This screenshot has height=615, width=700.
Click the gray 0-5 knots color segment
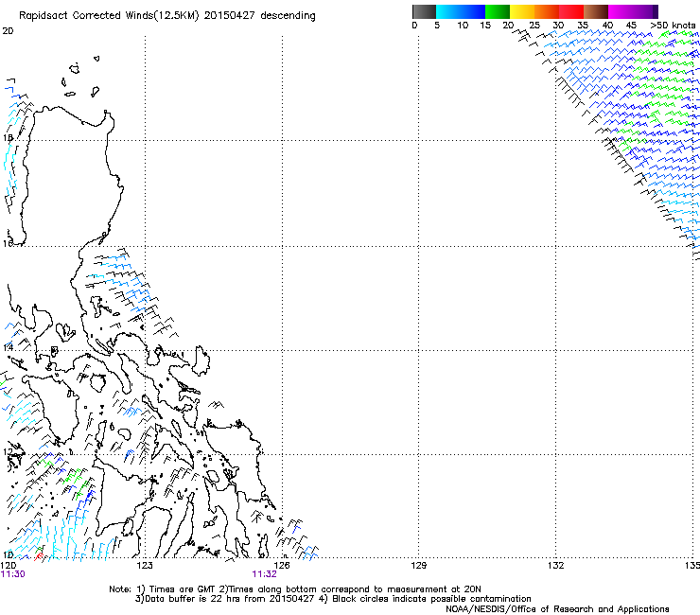(x=424, y=11)
